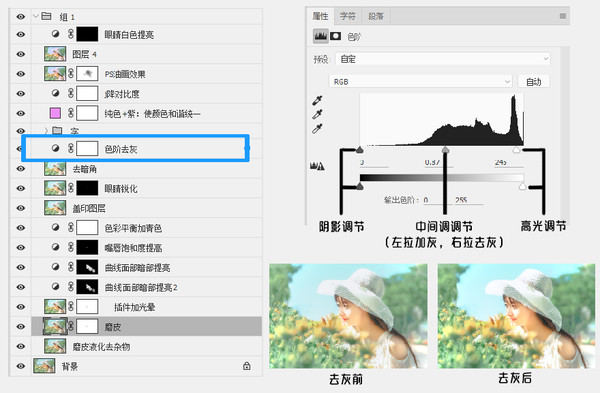Click the lock icon on 背景 layer

click(x=247, y=366)
